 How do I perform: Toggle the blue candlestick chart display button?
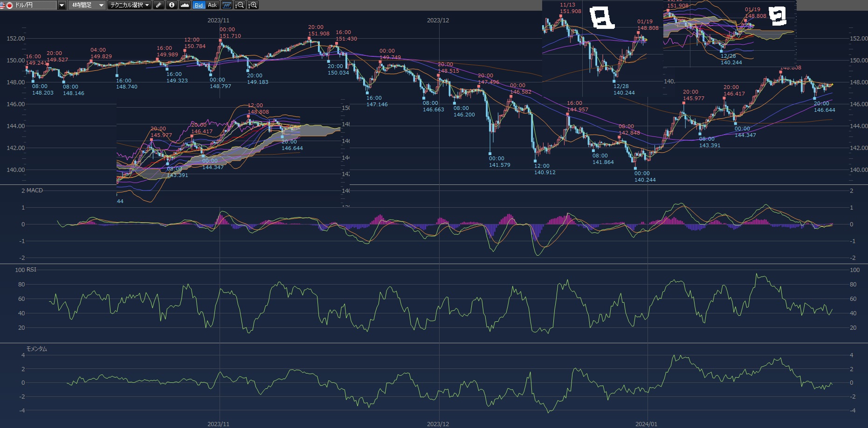click(227, 5)
